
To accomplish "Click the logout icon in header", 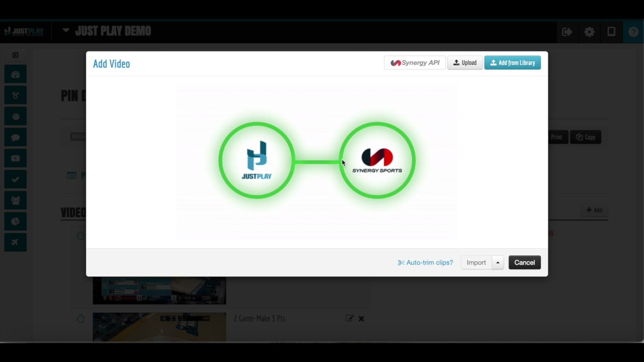I will (567, 32).
